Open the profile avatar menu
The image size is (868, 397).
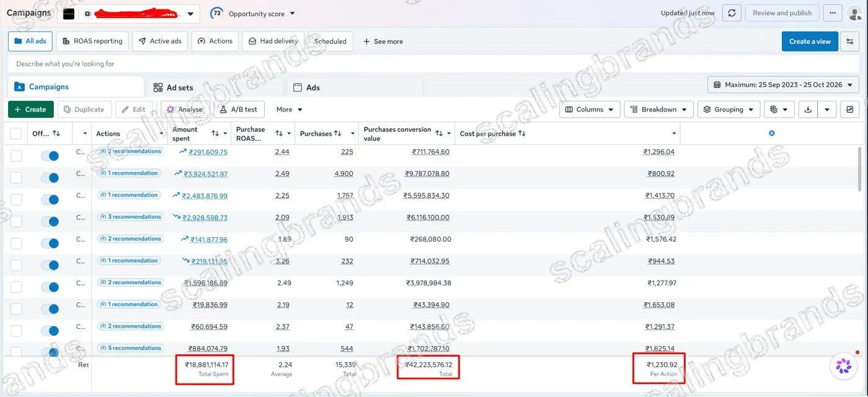point(855,14)
